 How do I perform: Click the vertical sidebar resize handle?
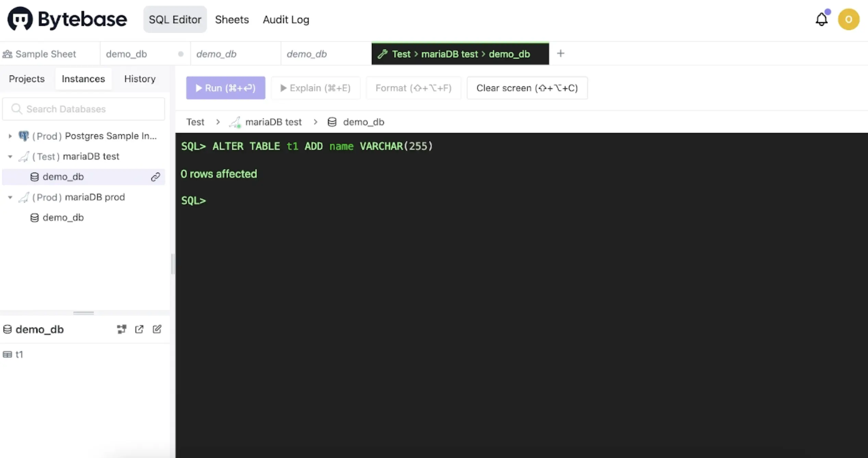pos(173,264)
